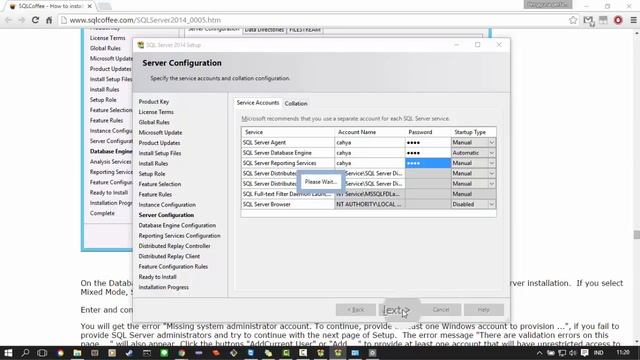The height and width of the screenshot is (360, 640).
Task: Click SQL Server Agent account name cell
Action: tap(369, 142)
